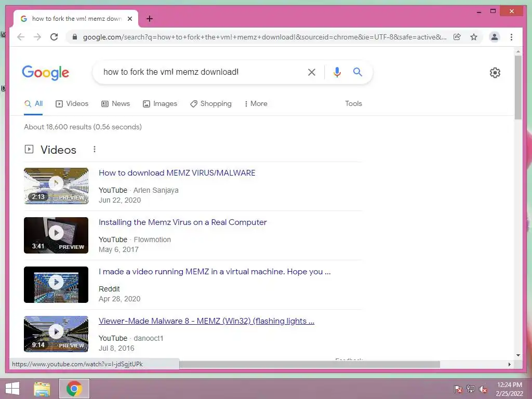Go back with the browser back arrow
Viewport: 532px width, 399px height.
pos(21,37)
